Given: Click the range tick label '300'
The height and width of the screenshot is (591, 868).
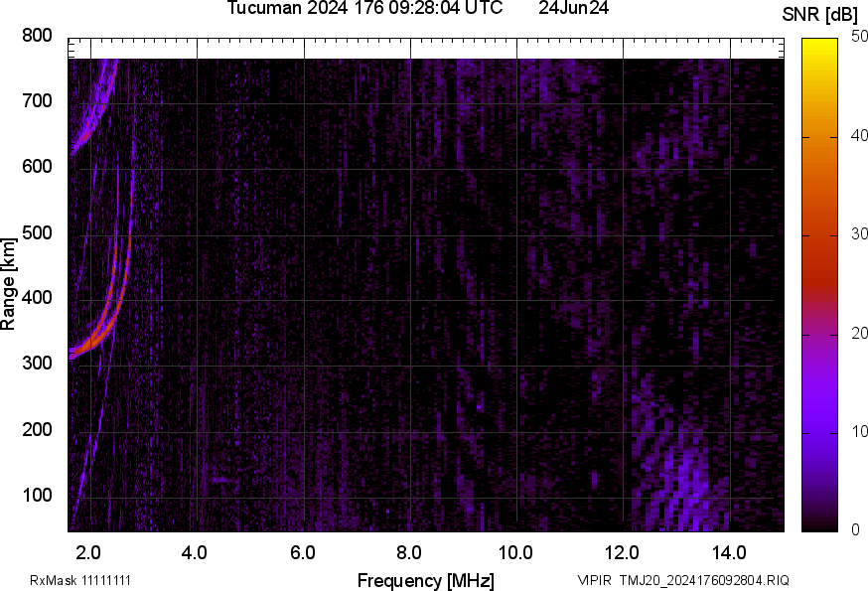Looking at the screenshot, I should [37, 363].
